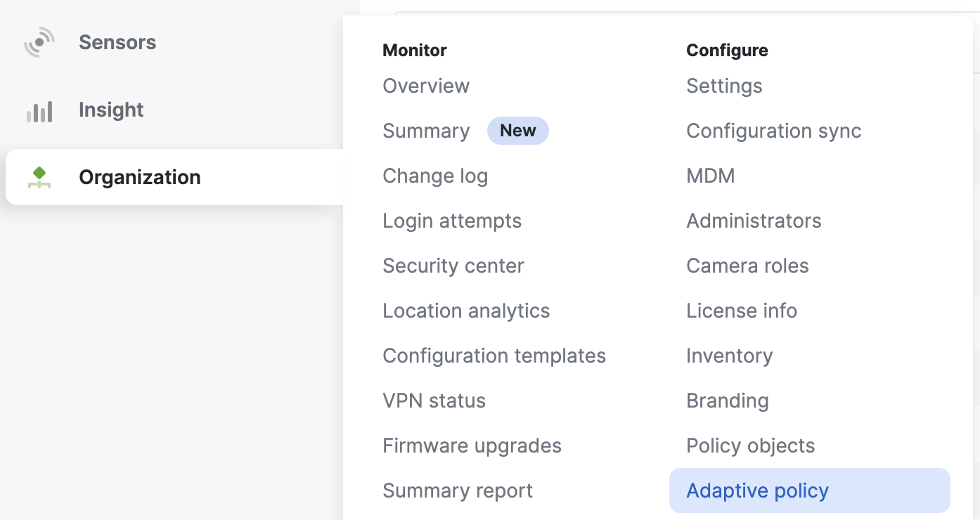Go to Configuration sync
Image resolution: width=980 pixels, height=520 pixels.
point(773,131)
